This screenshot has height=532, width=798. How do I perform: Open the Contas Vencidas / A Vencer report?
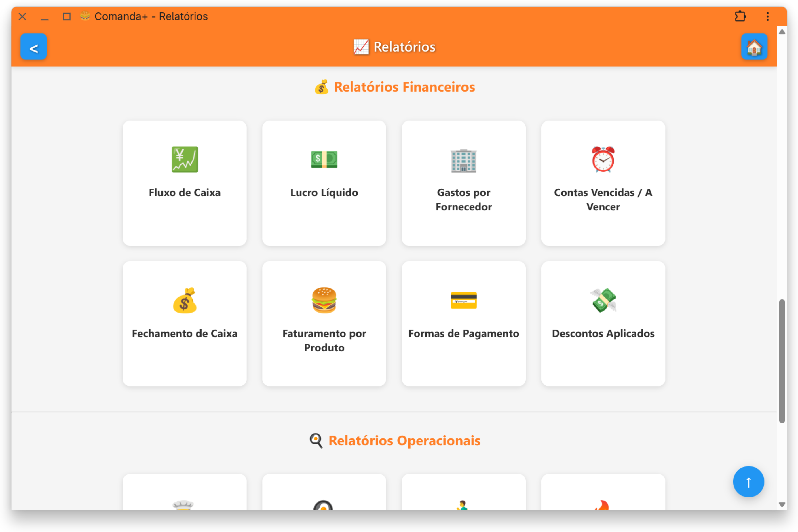tap(603, 183)
